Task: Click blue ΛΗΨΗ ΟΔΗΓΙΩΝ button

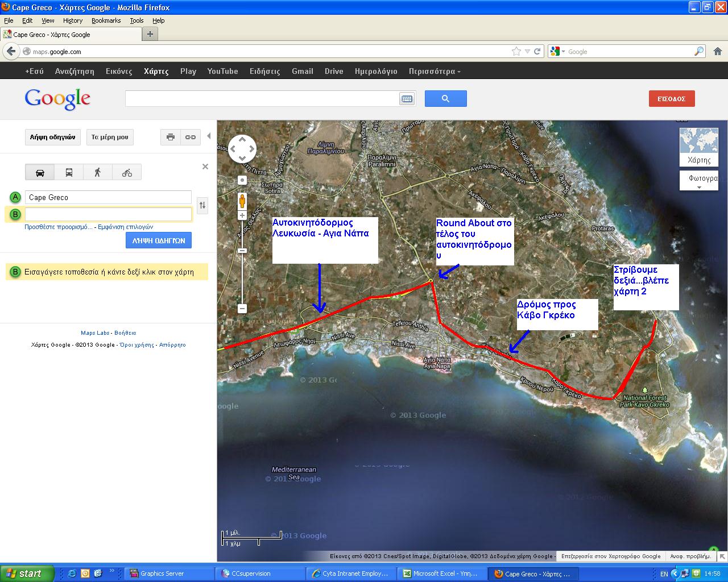Action: pos(159,240)
